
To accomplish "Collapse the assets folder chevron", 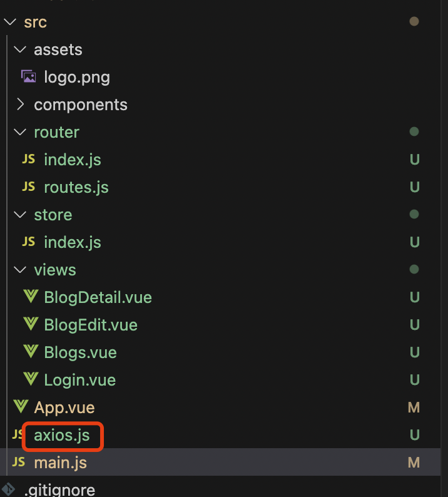I will pyautogui.click(x=20, y=49).
